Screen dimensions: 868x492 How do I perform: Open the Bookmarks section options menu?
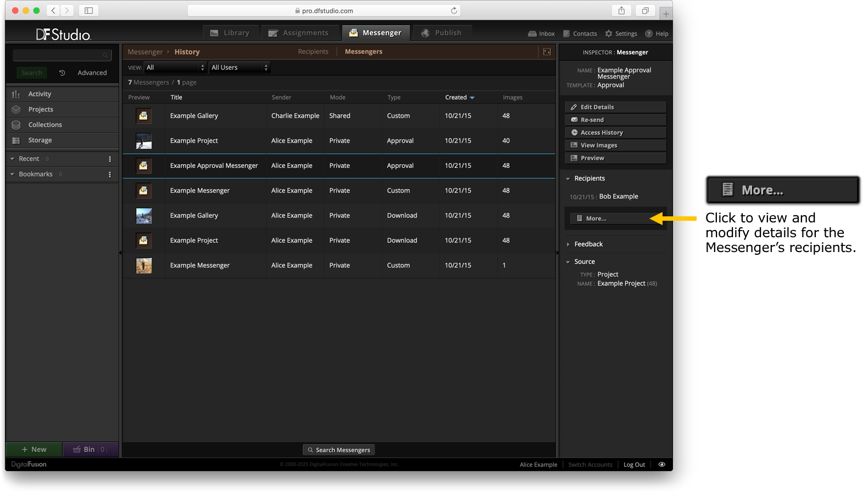click(110, 174)
